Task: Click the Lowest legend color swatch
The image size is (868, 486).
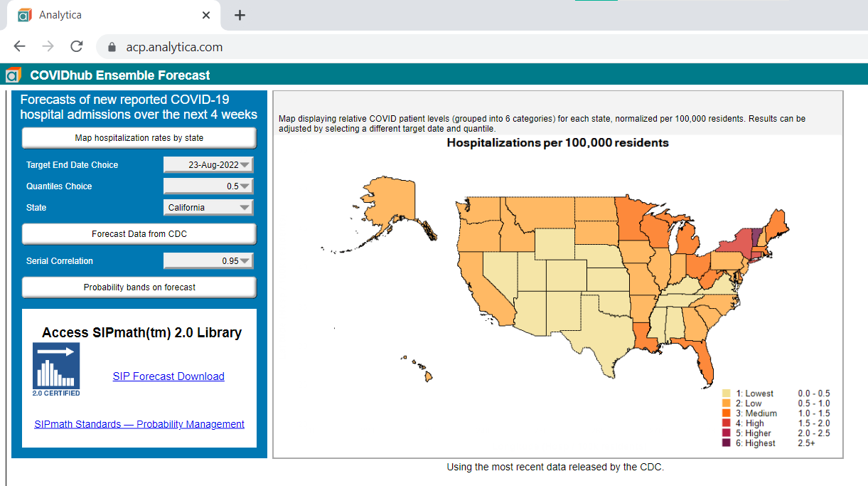Action: coord(727,393)
